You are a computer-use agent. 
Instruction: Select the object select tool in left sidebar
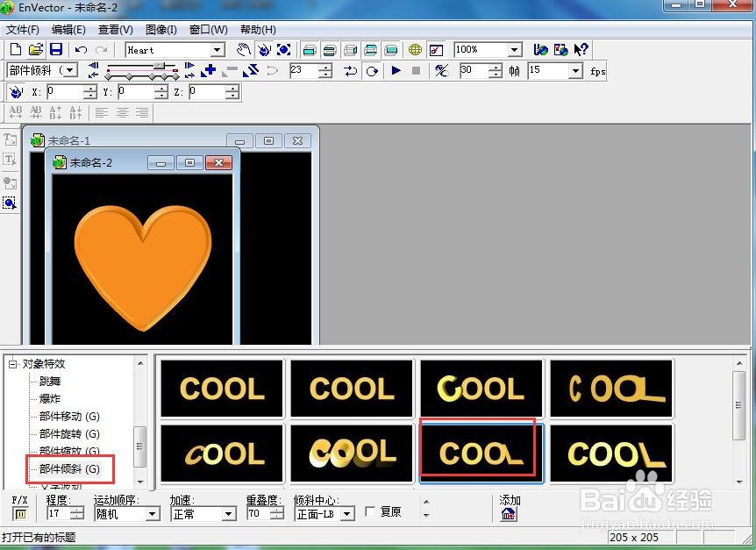coord(10,203)
